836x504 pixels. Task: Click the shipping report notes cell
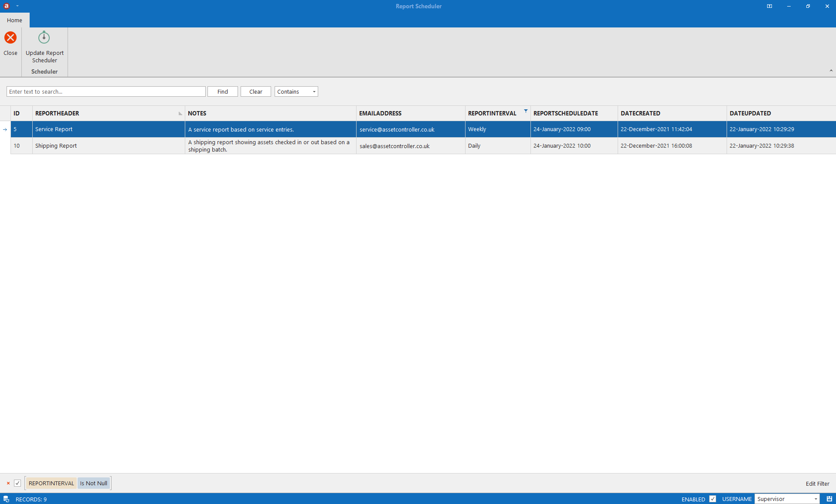[x=271, y=146]
